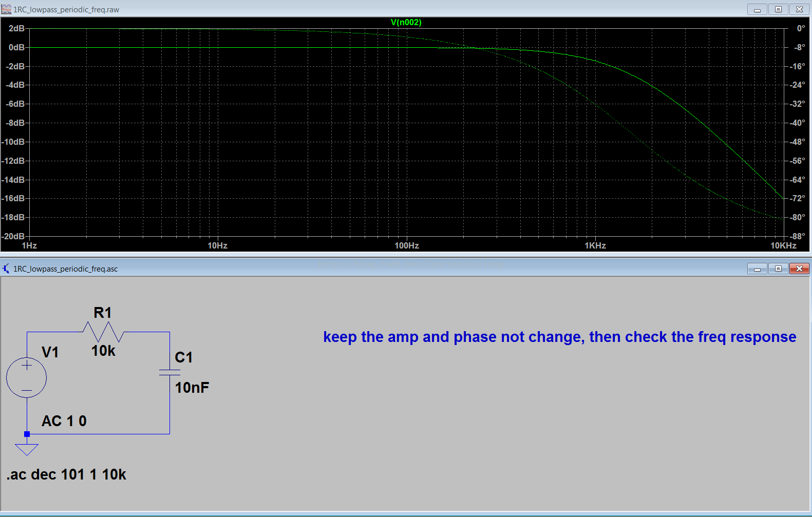This screenshot has width=812, height=517.
Task: Click the -24° label on phase axis
Action: (x=798, y=85)
